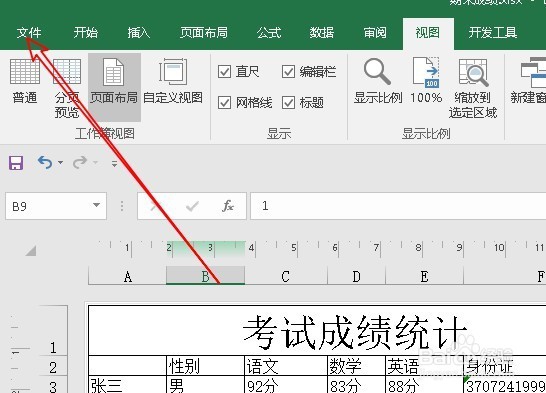
Task: Switch to the Data (数据) tab
Action: coord(322,33)
